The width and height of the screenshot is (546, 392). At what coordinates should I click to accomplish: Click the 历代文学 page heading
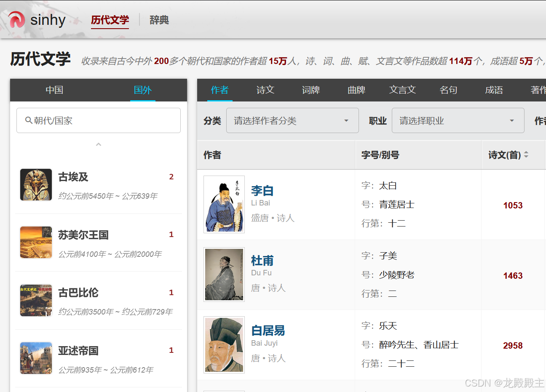40,59
